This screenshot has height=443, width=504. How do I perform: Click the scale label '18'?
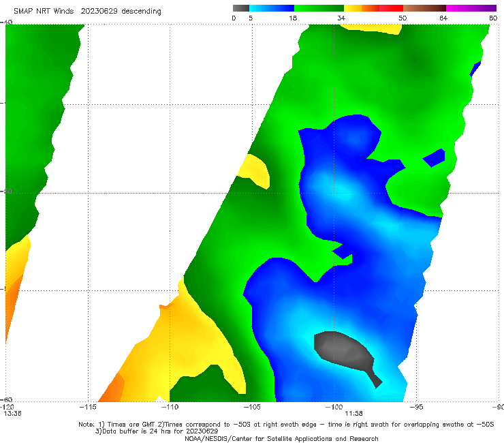pyautogui.click(x=293, y=18)
